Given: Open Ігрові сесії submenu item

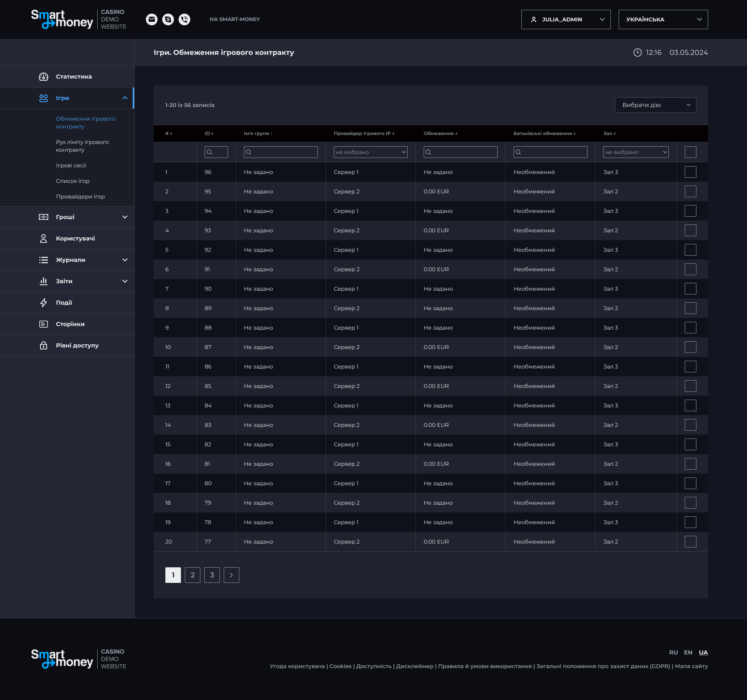Looking at the screenshot, I should coord(71,165).
